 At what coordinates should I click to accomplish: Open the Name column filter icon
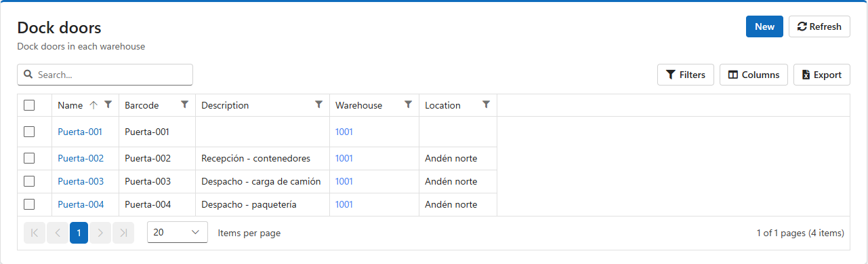108,105
